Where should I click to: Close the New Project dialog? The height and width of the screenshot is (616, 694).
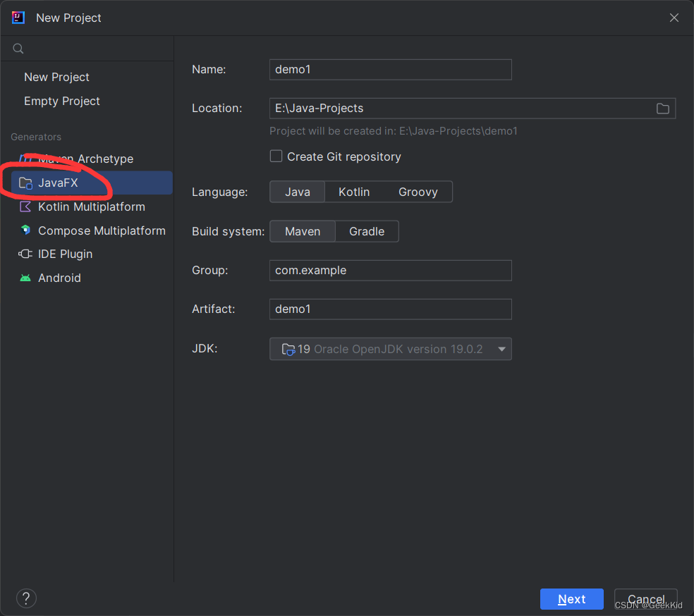(674, 18)
